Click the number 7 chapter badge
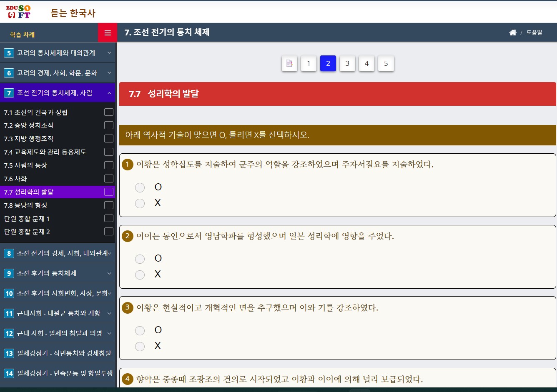 pyautogui.click(x=9, y=93)
